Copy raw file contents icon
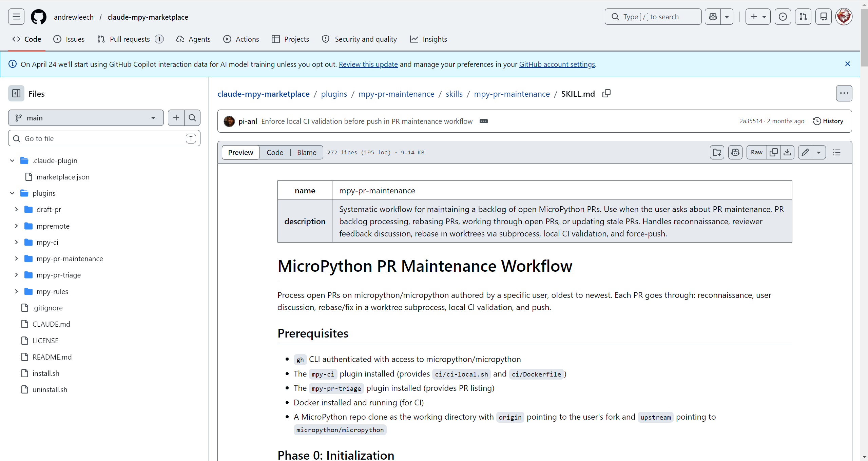This screenshot has width=868, height=461. tap(774, 152)
